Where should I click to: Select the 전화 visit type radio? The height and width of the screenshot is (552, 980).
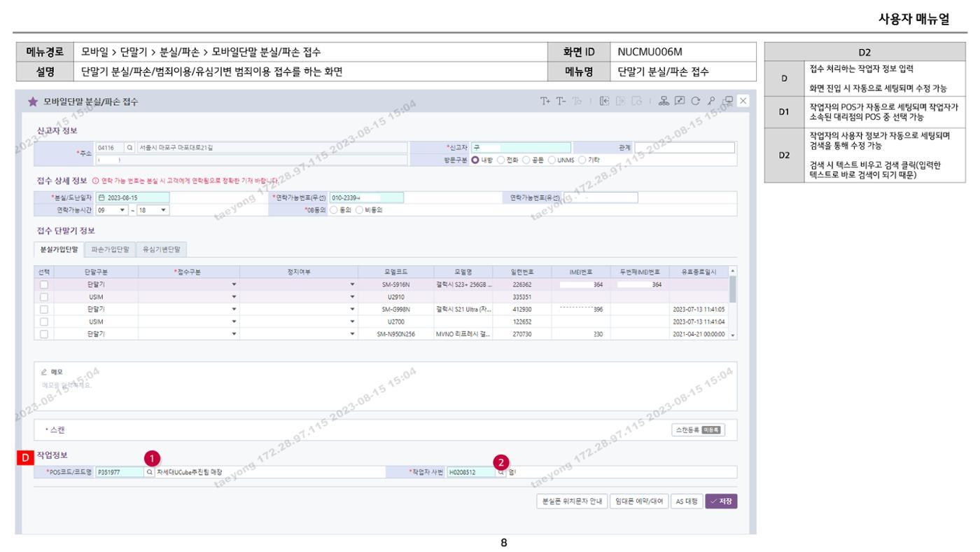click(501, 159)
